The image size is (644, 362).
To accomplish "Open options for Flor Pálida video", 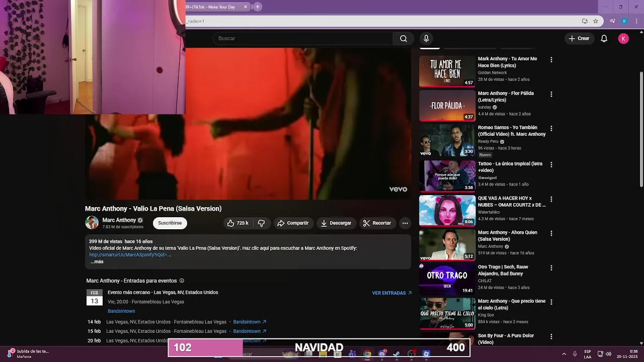I will 551,95.
